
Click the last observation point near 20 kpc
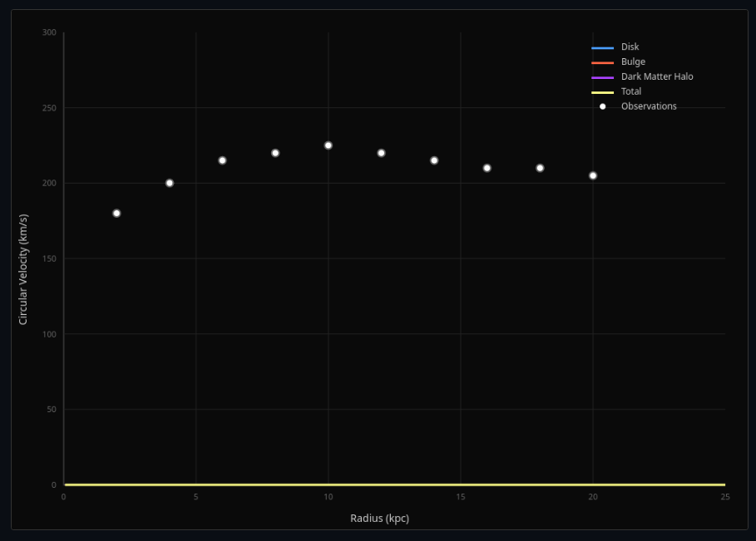click(592, 175)
